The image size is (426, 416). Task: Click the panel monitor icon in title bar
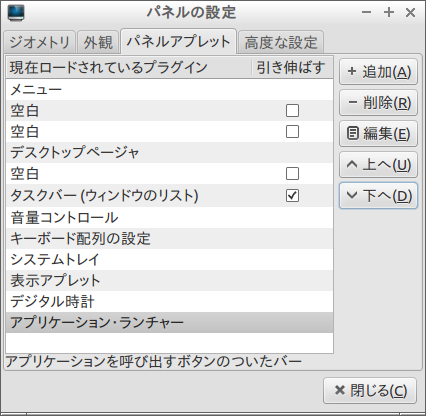16,13
